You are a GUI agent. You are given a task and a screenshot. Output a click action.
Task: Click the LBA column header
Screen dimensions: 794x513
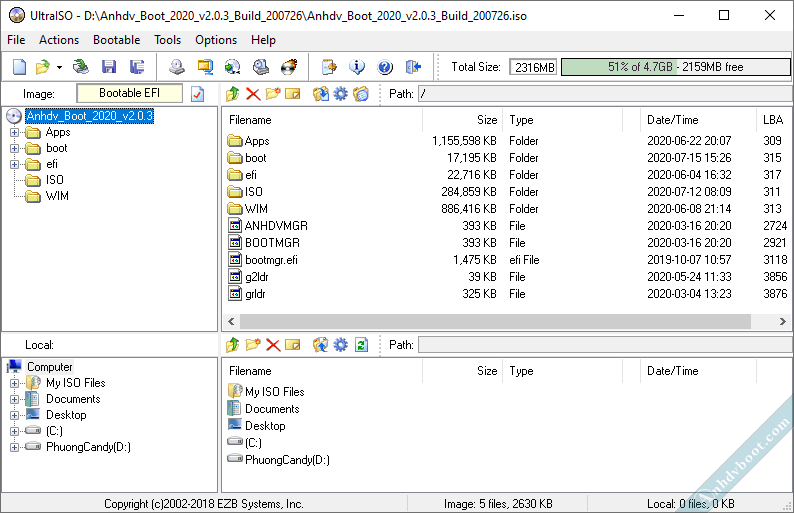774,120
